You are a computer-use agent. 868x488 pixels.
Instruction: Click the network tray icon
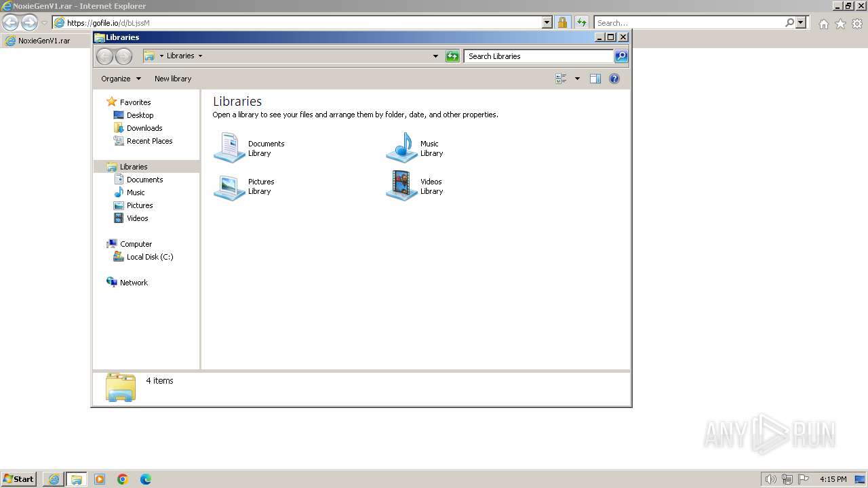pos(787,479)
